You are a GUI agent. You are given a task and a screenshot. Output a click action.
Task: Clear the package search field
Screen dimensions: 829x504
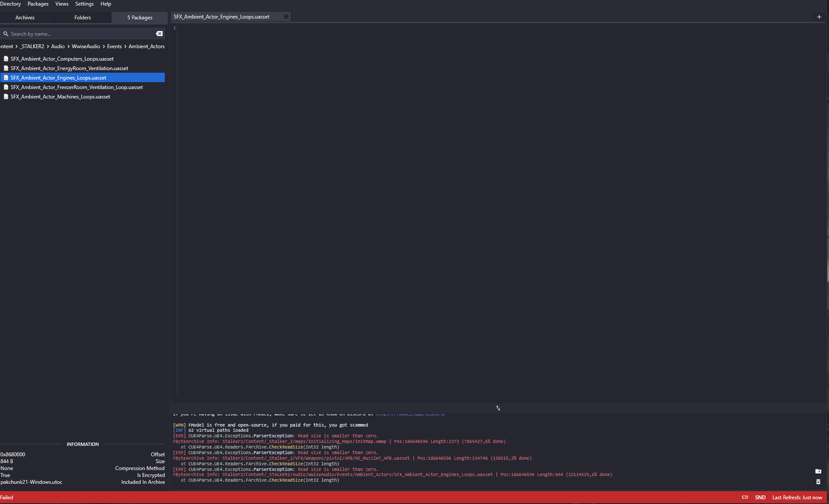(x=159, y=34)
